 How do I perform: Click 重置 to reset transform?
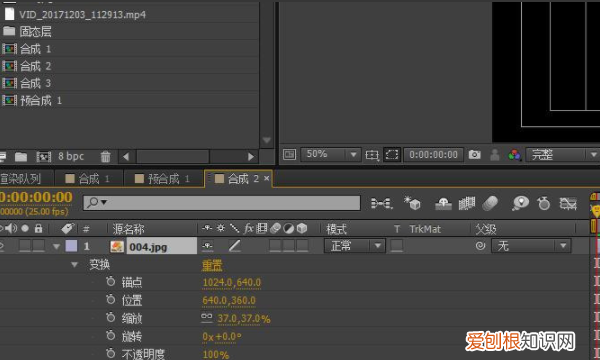click(212, 265)
